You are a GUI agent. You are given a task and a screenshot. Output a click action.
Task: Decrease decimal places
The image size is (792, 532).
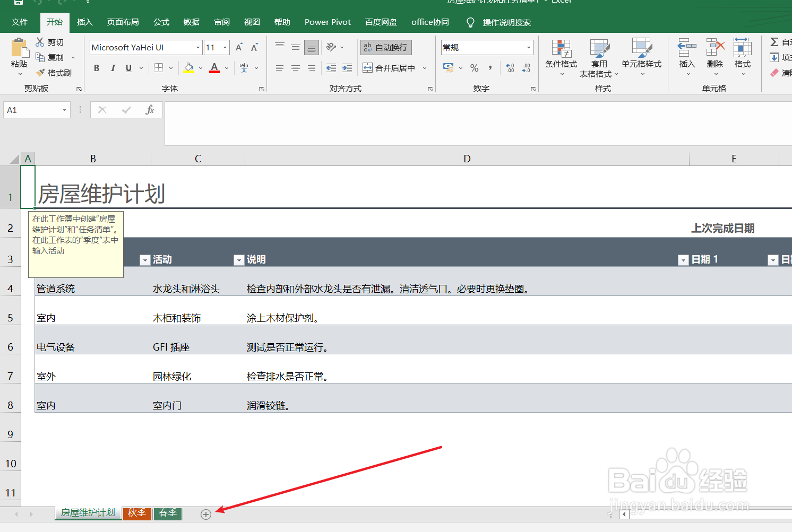tap(526, 68)
